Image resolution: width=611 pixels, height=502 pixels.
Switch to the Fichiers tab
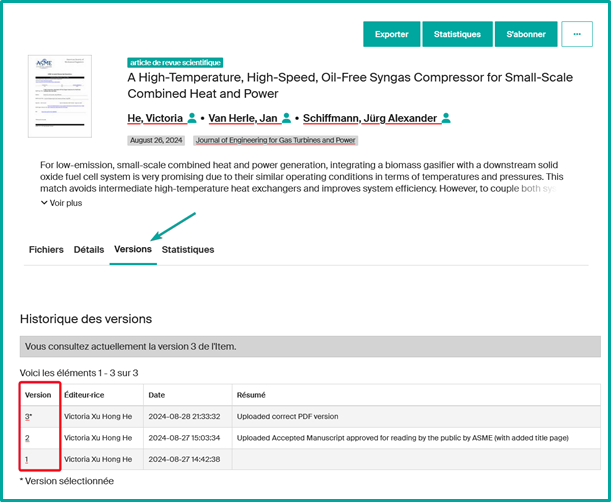coord(46,249)
